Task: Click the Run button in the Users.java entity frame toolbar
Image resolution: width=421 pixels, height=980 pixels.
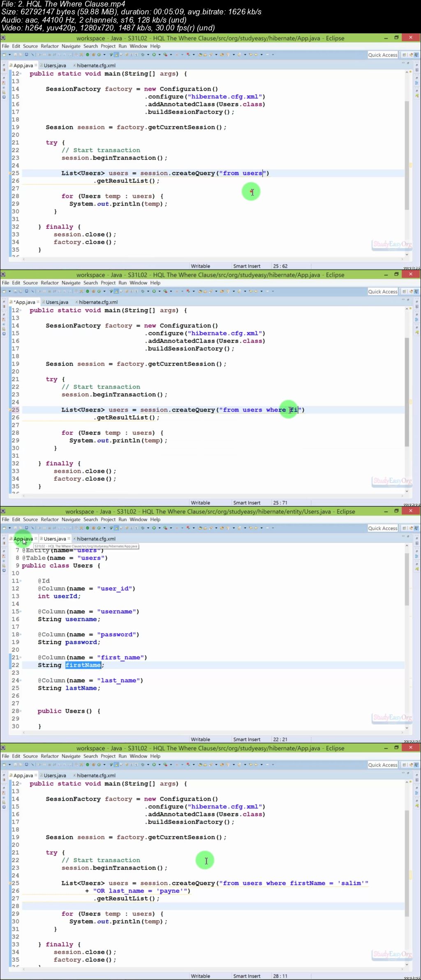Action: coord(154,528)
